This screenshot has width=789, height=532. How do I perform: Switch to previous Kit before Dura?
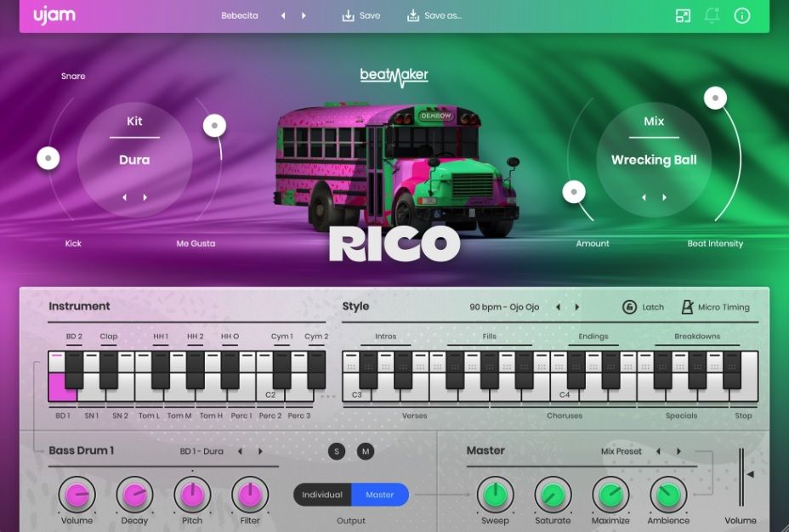[124, 198]
